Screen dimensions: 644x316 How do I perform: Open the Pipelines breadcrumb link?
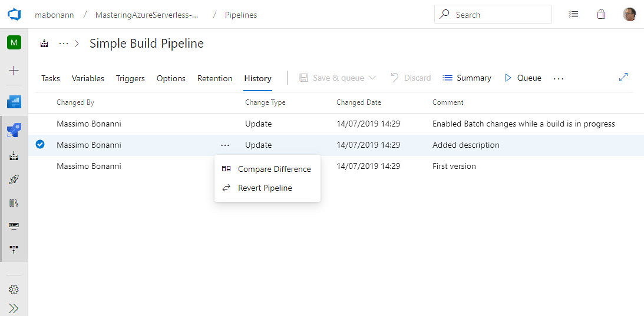[x=240, y=15]
